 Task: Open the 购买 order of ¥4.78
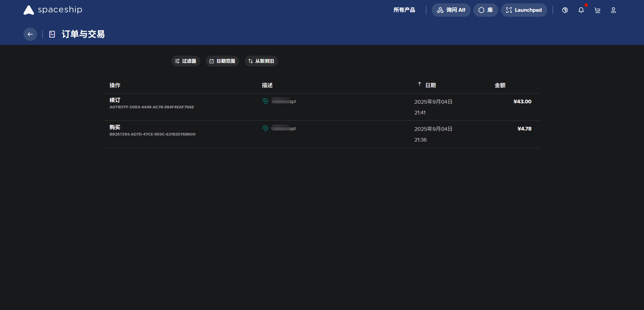pyautogui.click(x=115, y=127)
